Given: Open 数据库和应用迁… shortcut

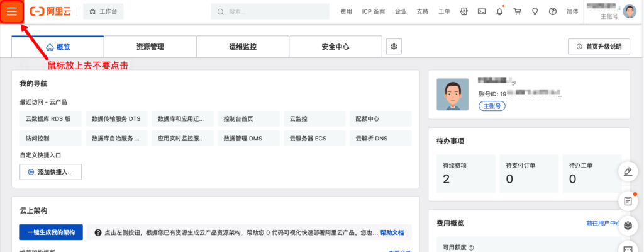Looking at the screenshot, I should 183,118.
